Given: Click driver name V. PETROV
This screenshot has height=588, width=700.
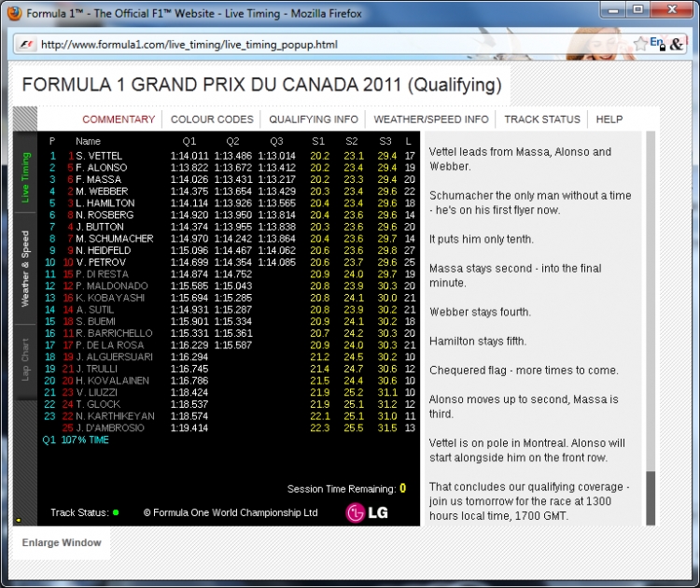Looking at the screenshot, I should click(101, 262).
